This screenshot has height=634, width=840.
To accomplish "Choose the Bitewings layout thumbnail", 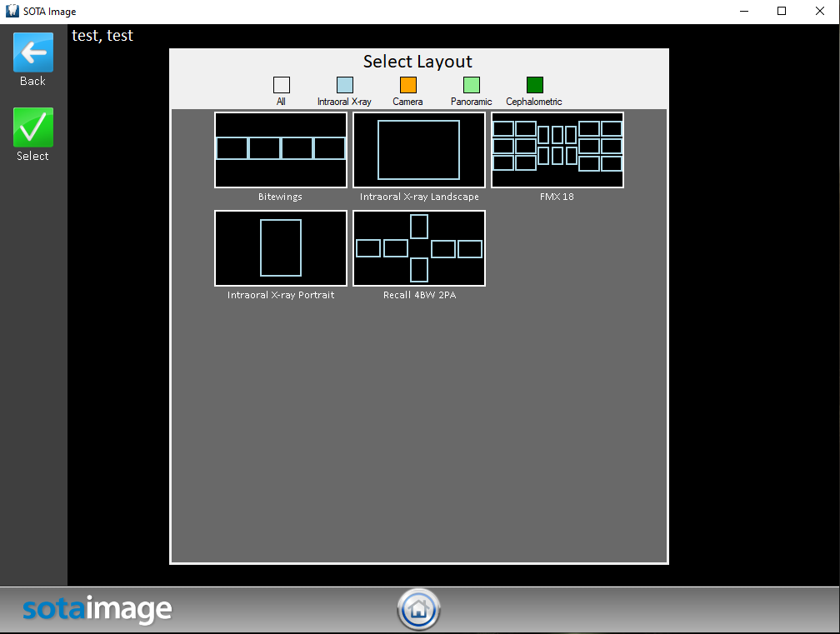I will (281, 150).
